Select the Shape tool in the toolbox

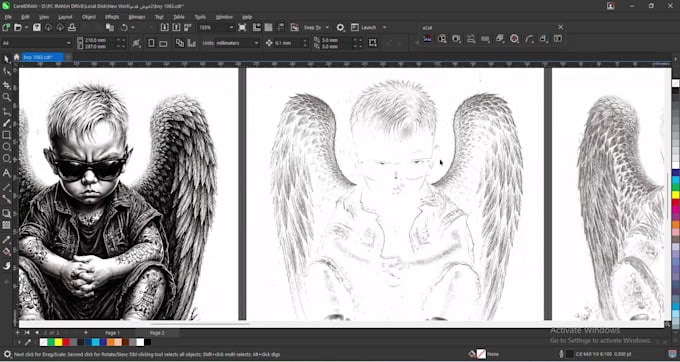[7, 72]
